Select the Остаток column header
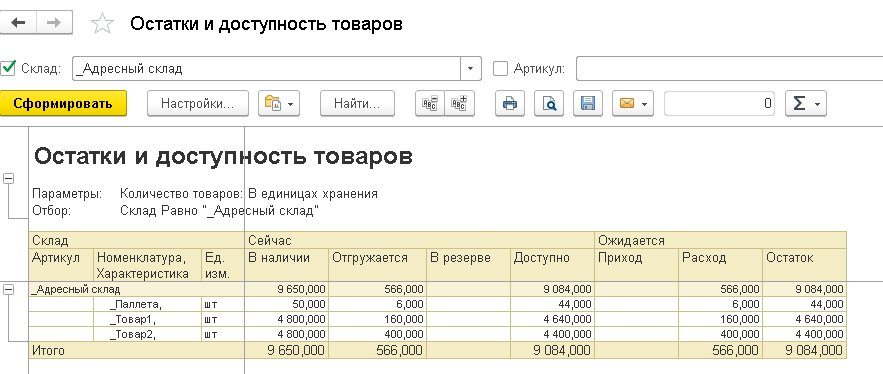The width and height of the screenshot is (883, 374). pos(804,265)
